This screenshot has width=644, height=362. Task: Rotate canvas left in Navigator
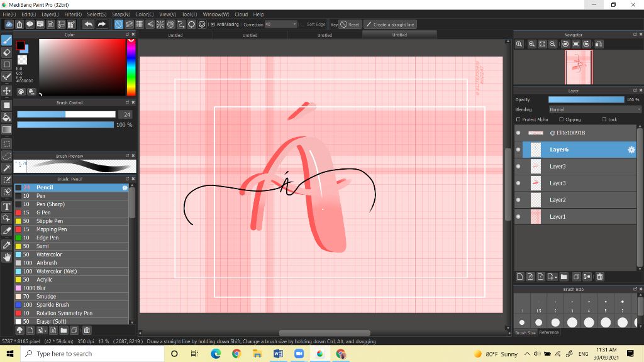click(x=565, y=44)
